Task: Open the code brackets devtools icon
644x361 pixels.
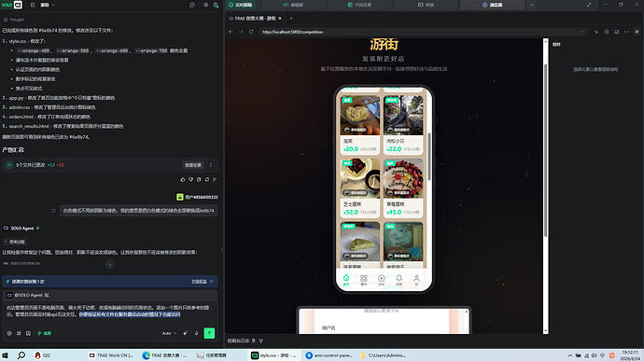Action: 627,32
